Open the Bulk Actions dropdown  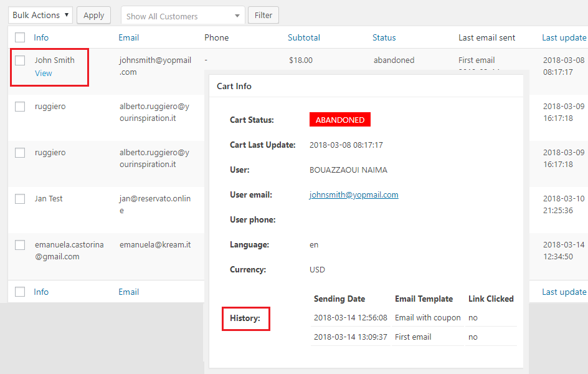[x=40, y=15]
